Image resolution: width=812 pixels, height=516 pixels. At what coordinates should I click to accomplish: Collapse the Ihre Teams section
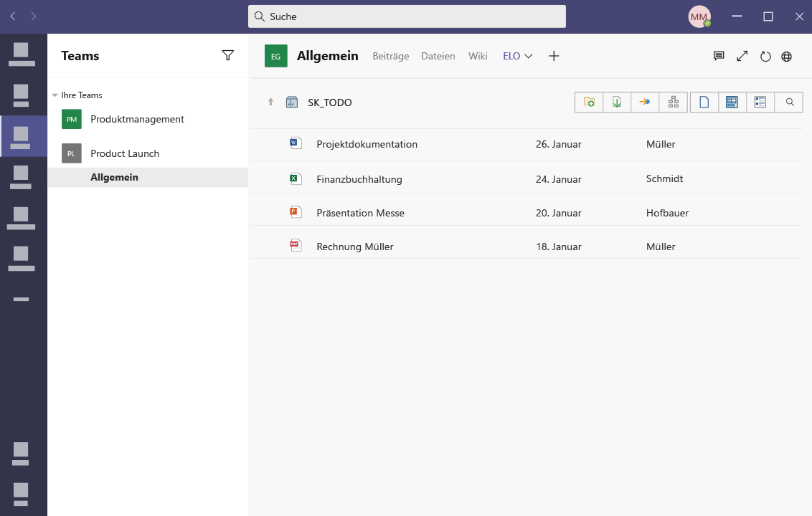pos(55,95)
